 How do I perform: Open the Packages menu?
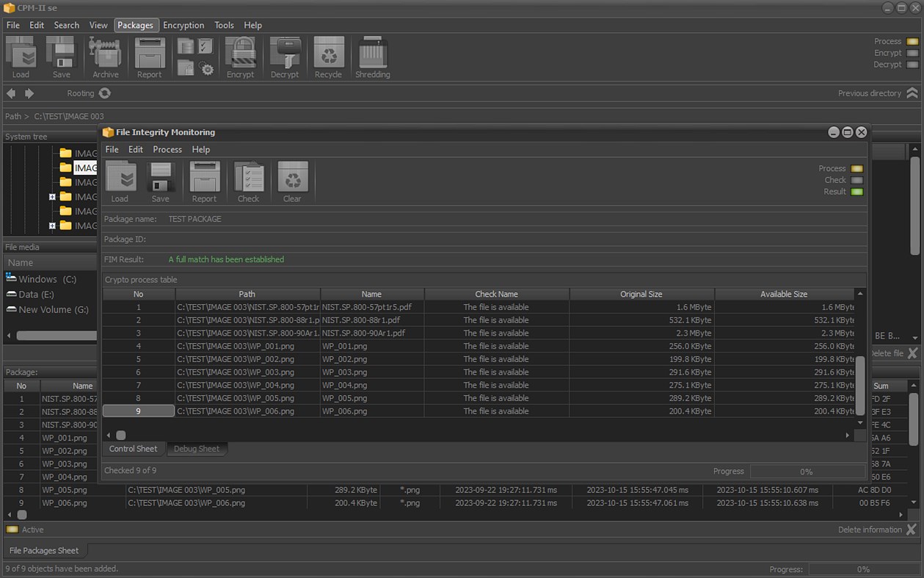[x=136, y=25]
